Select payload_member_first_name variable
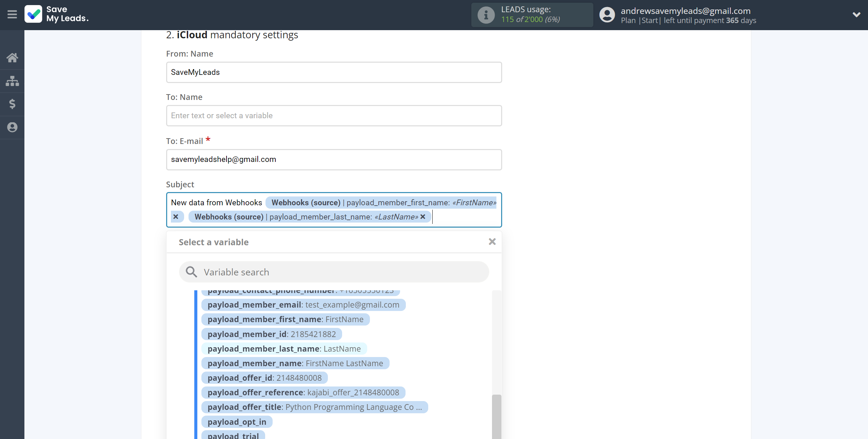This screenshot has width=868, height=439. click(285, 319)
